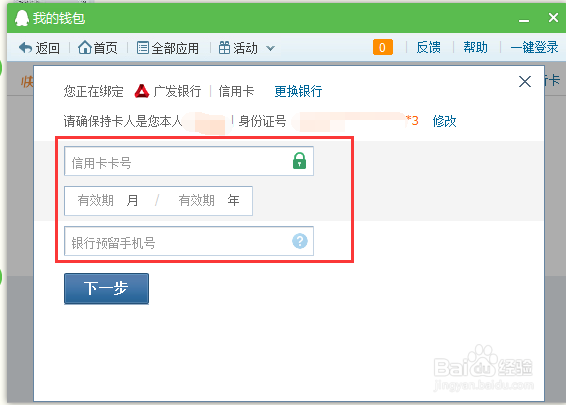Click the 有效期 年 year field
Screen dimensions: 566x405
point(208,201)
